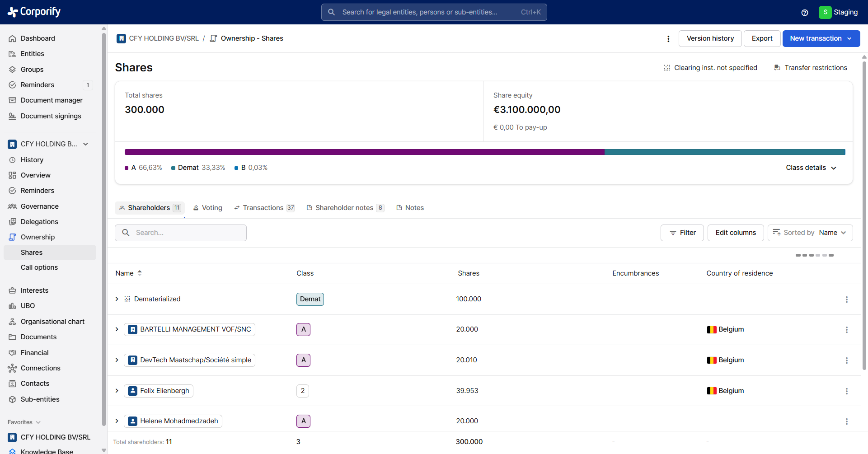
Task: Click the UBO icon in sidebar
Action: tap(12, 306)
